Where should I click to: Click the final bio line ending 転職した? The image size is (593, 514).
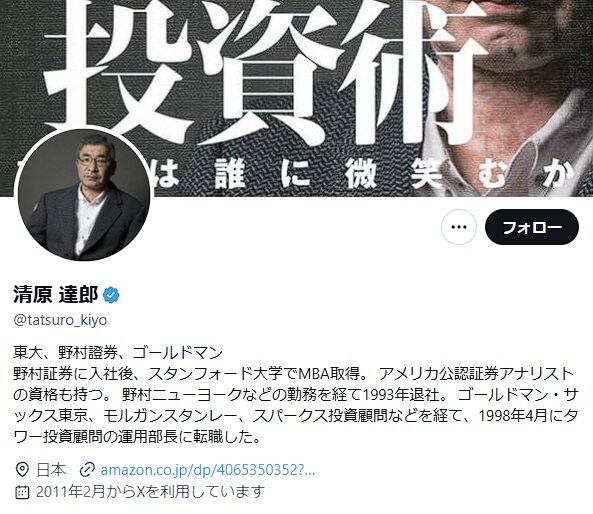[x=137, y=438]
